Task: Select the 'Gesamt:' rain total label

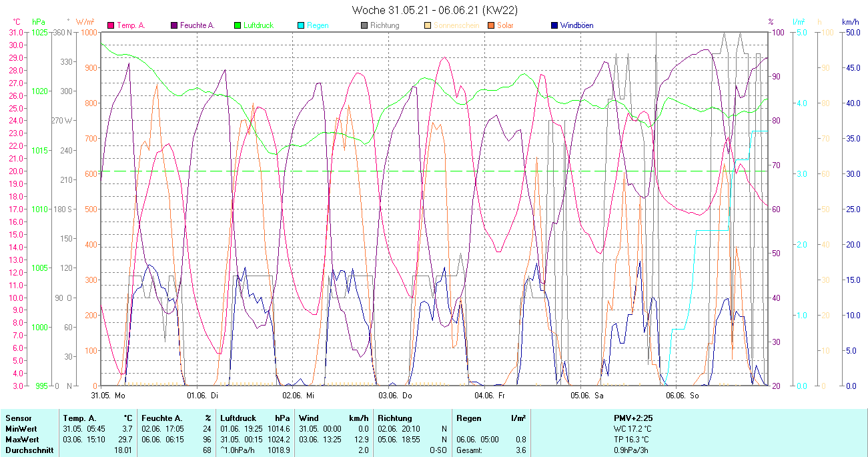Action: (x=470, y=450)
